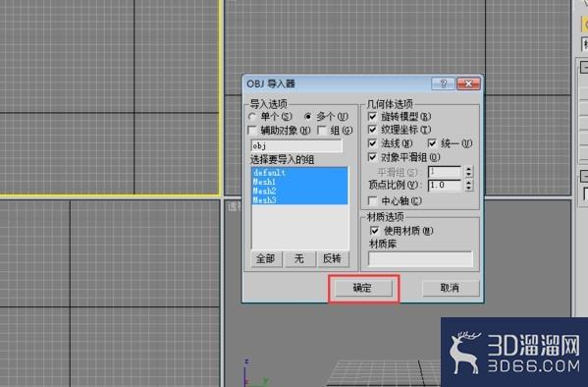This screenshot has height=387, width=588.
Task: Click the 反转 (Invert) button
Action: point(333,258)
